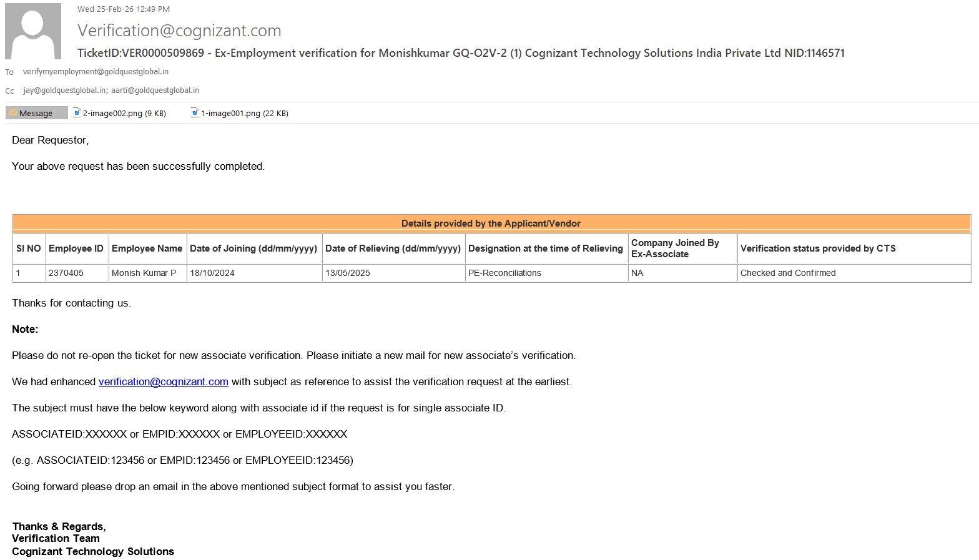Click the 2-image002.png file icon
The image size is (979, 560).
tap(77, 113)
